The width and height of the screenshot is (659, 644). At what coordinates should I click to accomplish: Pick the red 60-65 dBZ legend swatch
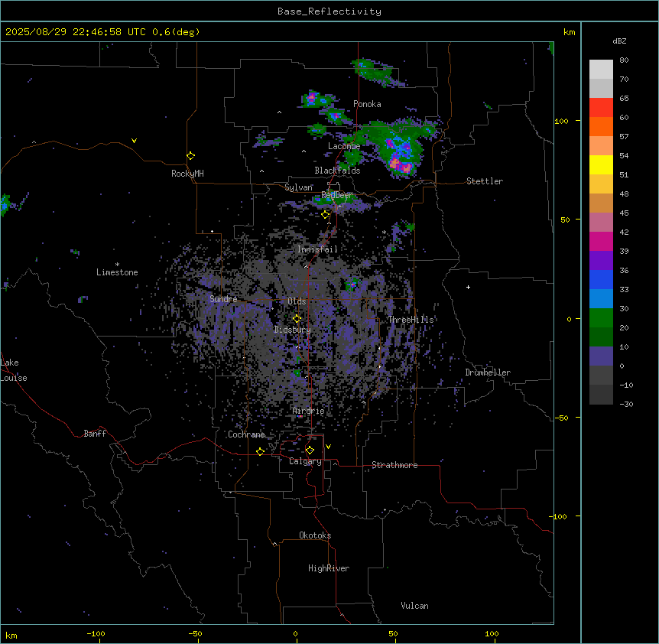click(601, 108)
